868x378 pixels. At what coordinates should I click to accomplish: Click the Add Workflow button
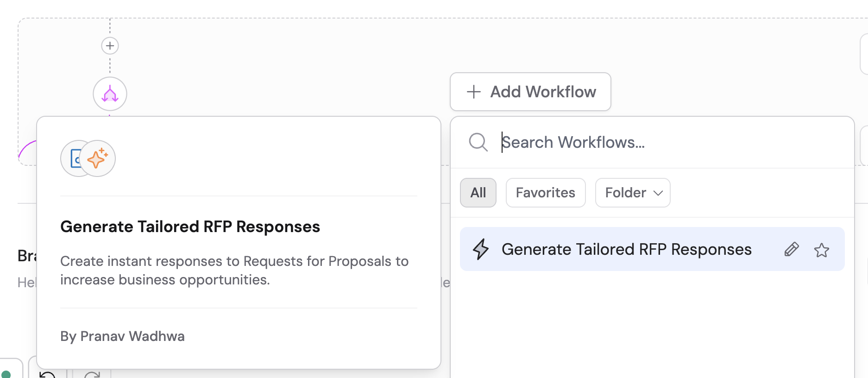[530, 92]
